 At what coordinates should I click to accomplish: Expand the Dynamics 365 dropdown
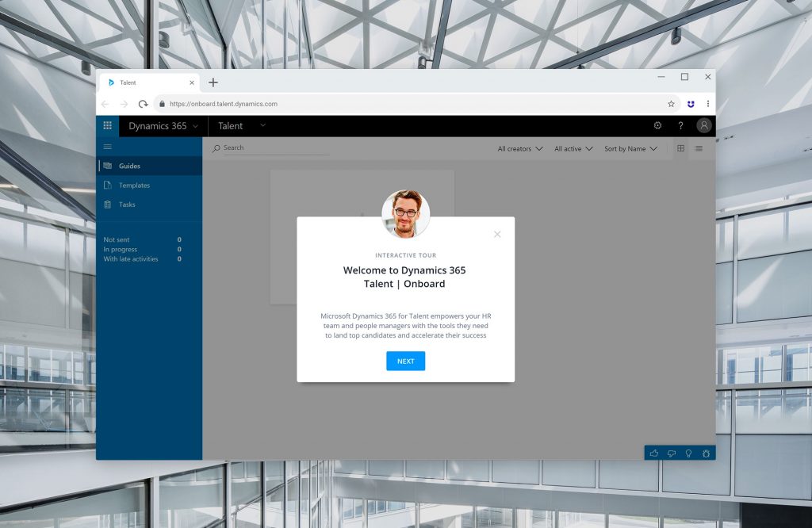tap(163, 126)
